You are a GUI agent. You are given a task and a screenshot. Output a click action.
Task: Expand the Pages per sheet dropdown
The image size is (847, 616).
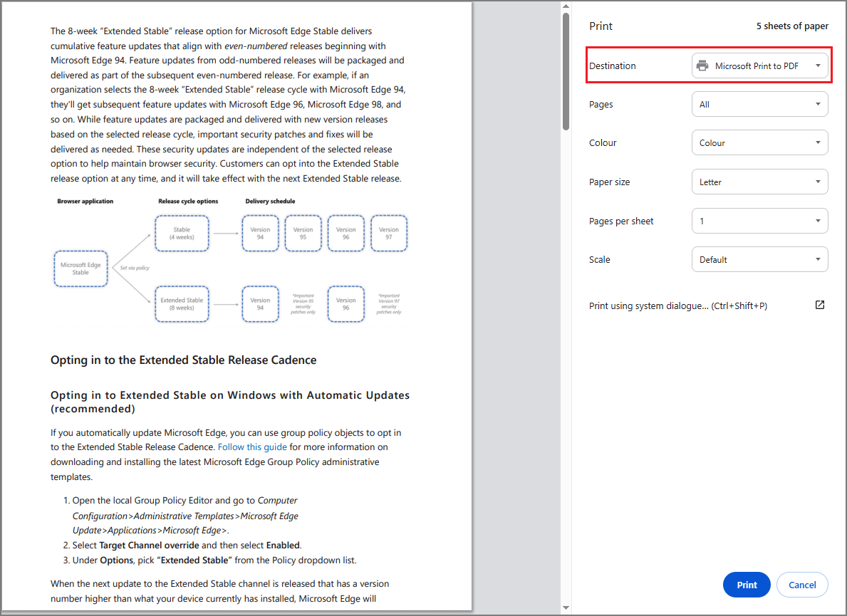tap(759, 221)
